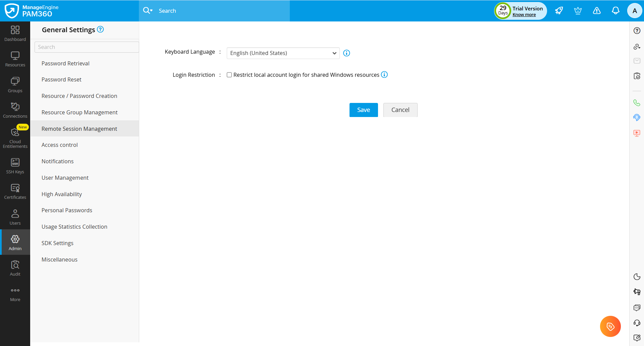Click the blue live support headset icon
This screenshot has height=346, width=644.
click(x=637, y=117)
